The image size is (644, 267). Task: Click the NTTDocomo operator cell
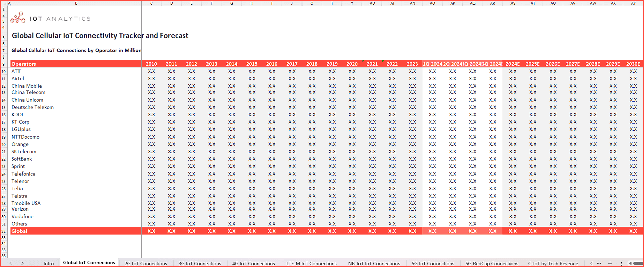[76, 137]
